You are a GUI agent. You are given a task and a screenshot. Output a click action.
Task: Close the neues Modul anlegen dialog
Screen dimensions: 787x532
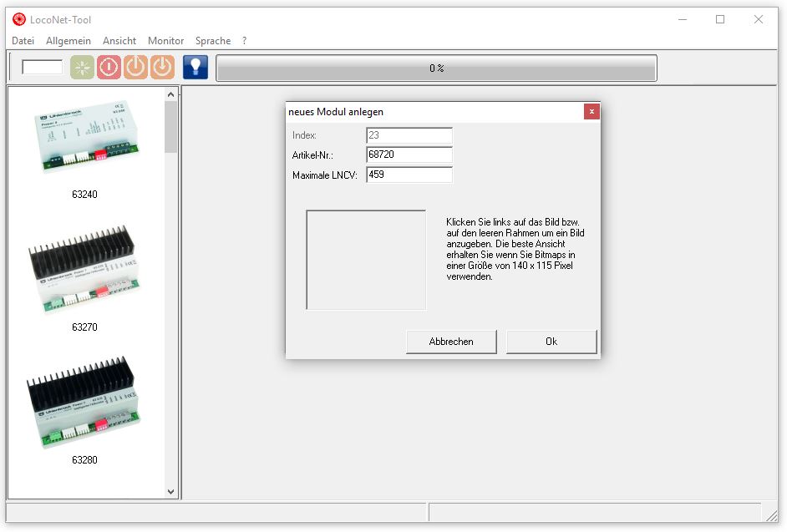[592, 111]
